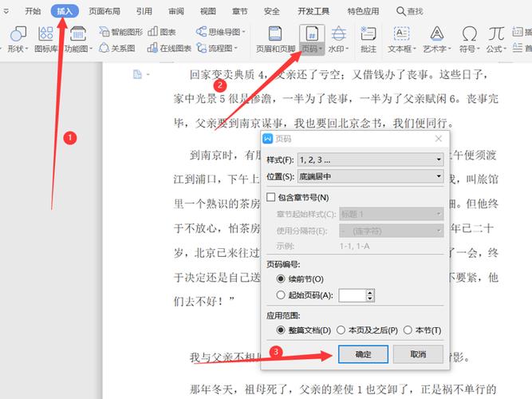532x399 pixels.
Task: Open the 水印 watermark tool
Action: click(x=338, y=39)
